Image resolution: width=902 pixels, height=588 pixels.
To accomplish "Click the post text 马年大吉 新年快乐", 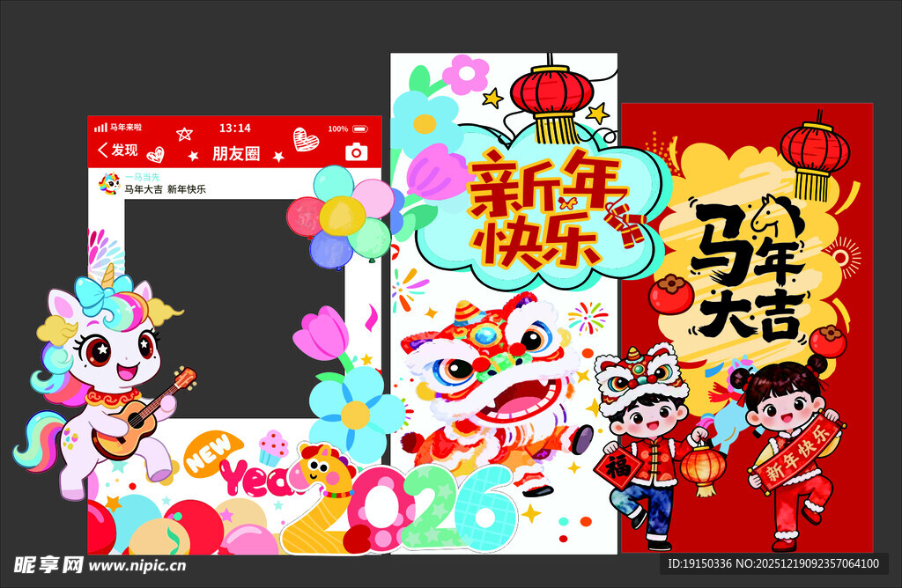I will [x=165, y=189].
